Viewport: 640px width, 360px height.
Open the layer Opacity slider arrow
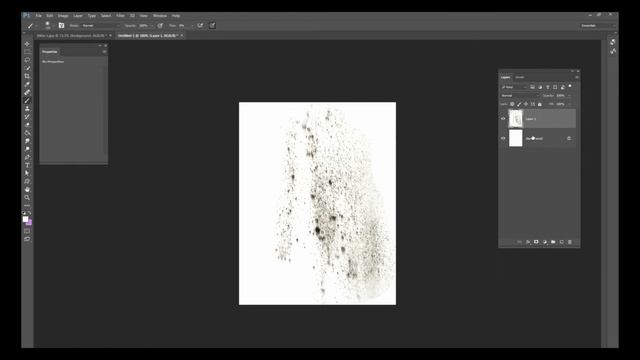(x=570, y=96)
